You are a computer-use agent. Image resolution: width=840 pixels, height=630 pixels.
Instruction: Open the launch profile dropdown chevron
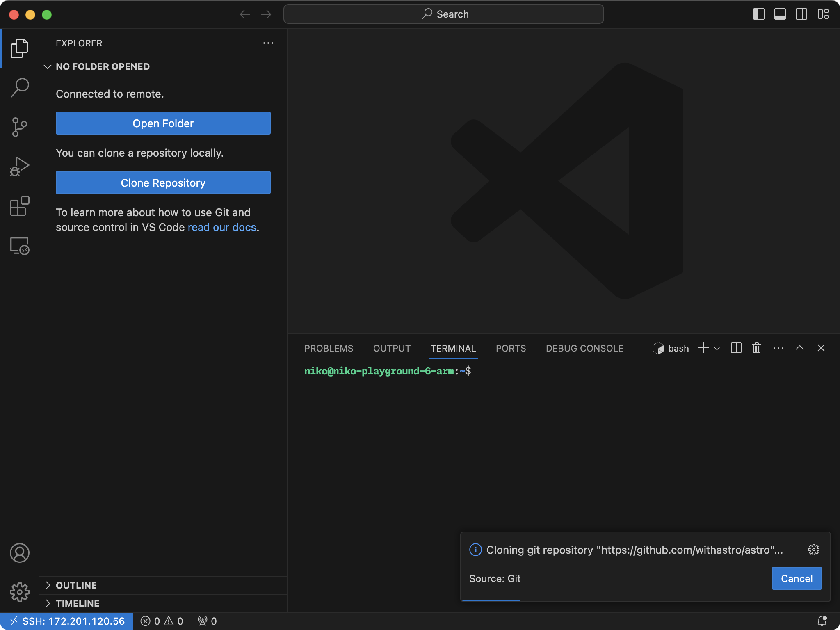[717, 349]
